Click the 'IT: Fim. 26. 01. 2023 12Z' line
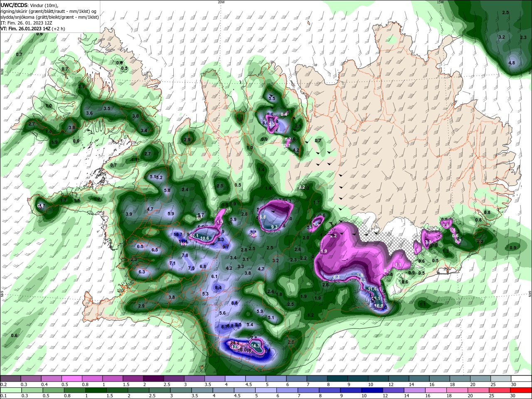This screenshot has width=532, height=399. (26, 23)
